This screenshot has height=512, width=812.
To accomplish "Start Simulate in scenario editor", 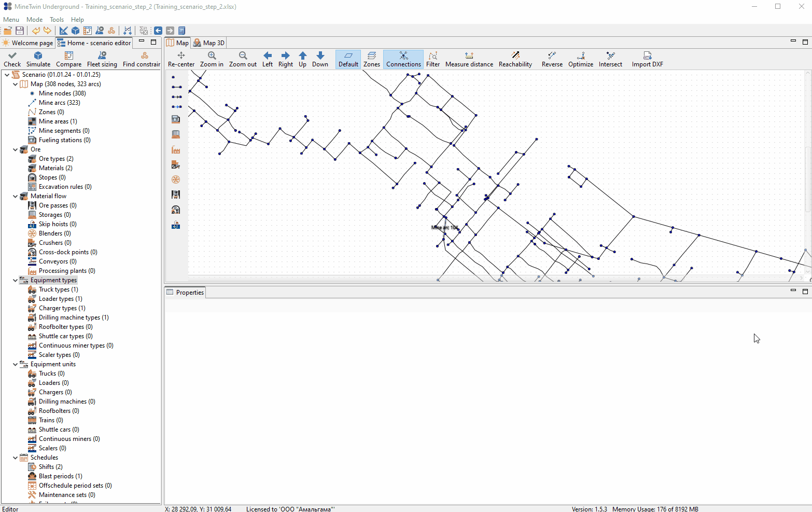I will pyautogui.click(x=38, y=59).
